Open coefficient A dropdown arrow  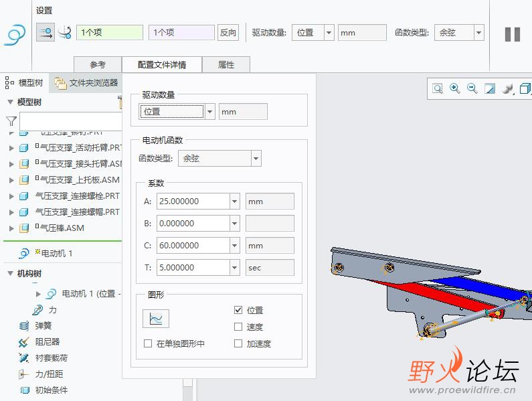pyautogui.click(x=234, y=201)
